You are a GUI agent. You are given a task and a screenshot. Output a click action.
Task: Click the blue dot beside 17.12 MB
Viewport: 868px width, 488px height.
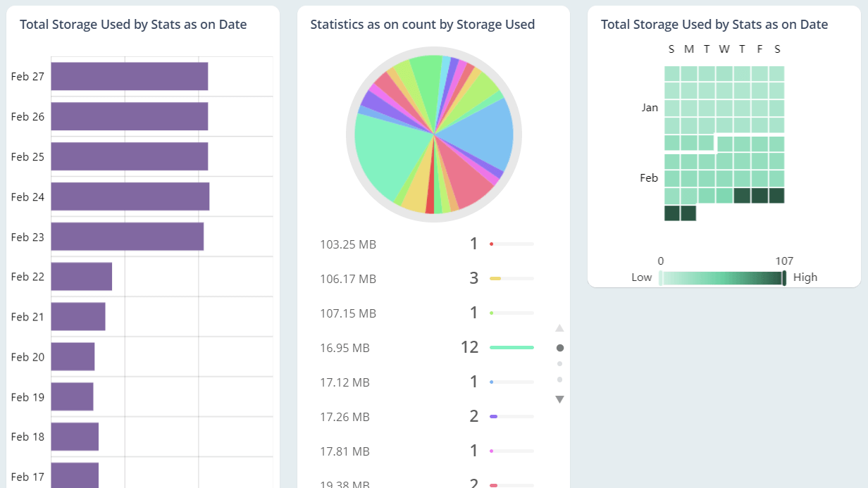coord(491,382)
